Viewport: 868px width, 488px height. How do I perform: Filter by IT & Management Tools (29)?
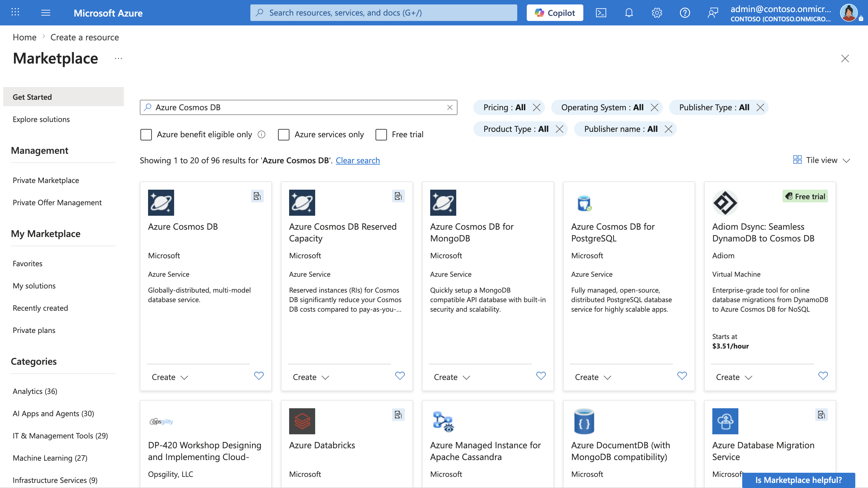[60, 436]
